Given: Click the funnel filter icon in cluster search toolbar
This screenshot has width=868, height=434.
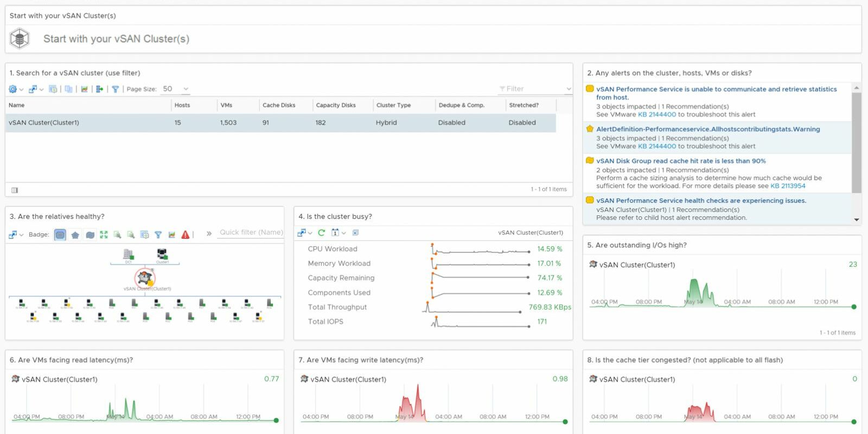Looking at the screenshot, I should coord(115,89).
